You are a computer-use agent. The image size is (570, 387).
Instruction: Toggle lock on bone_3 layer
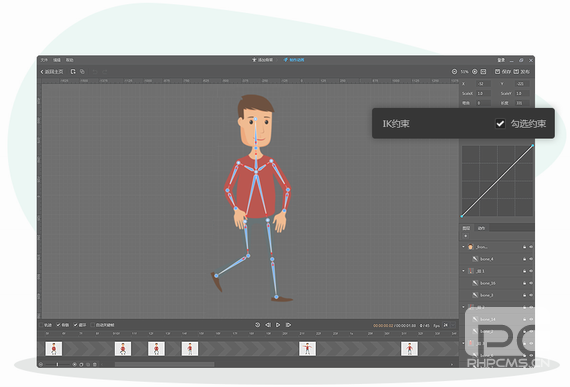pos(524,295)
